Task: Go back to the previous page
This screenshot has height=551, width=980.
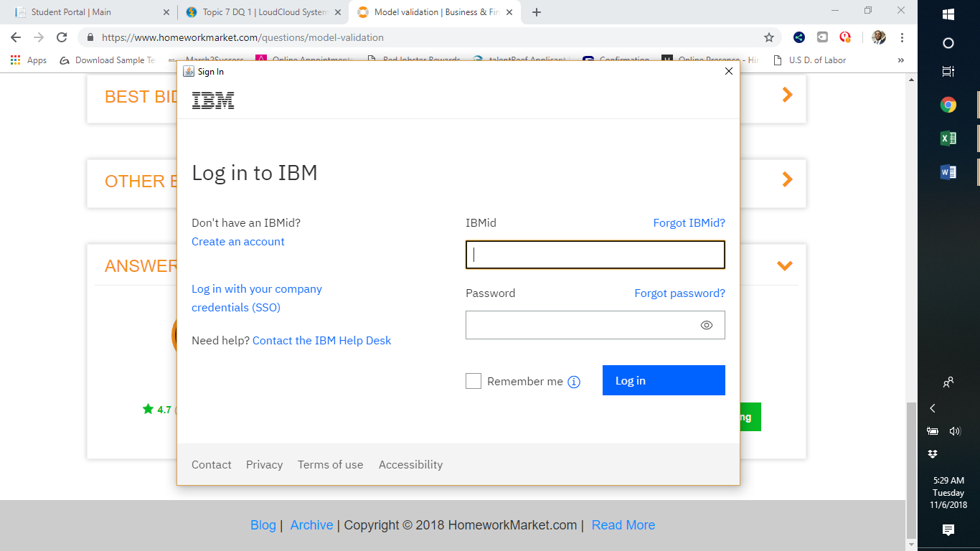Action: [16, 37]
